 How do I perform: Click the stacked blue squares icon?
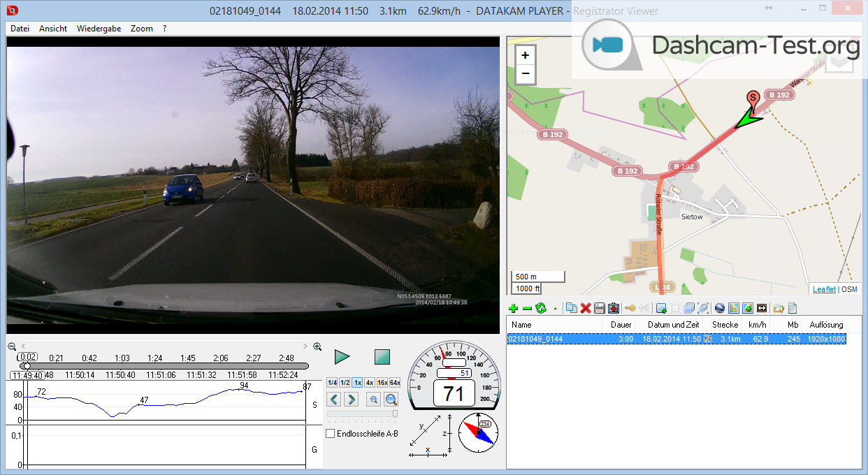click(689, 308)
